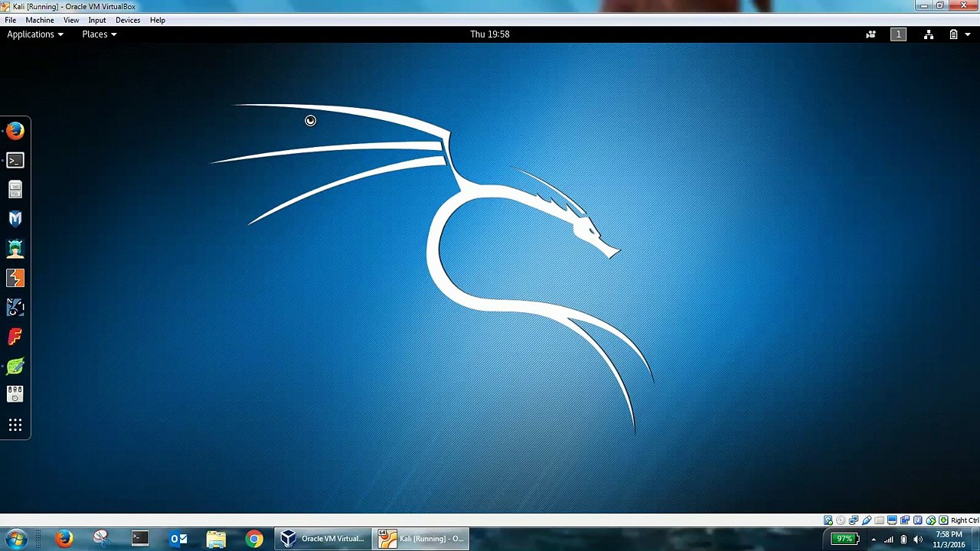Image resolution: width=980 pixels, height=551 pixels.
Task: Click the VirtualBox optical disk indicator
Action: pyautogui.click(x=841, y=520)
